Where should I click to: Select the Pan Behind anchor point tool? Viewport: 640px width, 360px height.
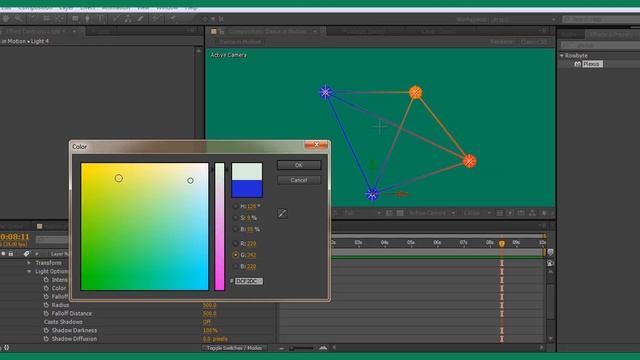click(x=59, y=19)
